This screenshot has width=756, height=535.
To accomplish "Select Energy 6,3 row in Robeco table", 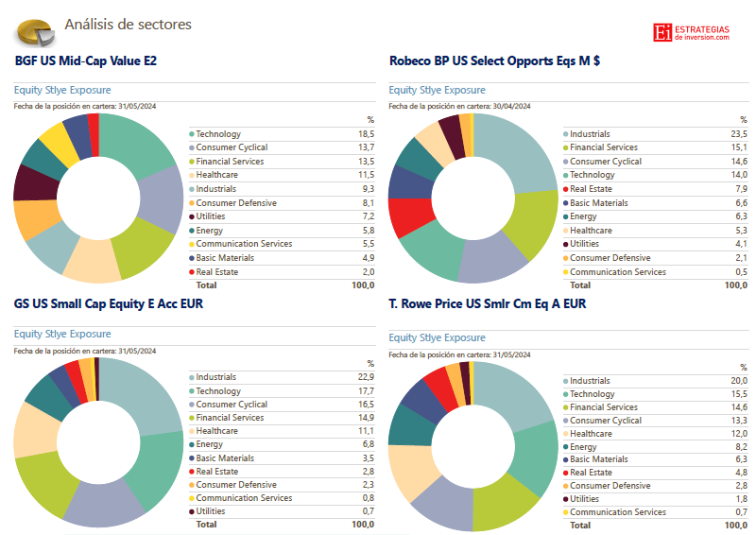I will point(656,216).
